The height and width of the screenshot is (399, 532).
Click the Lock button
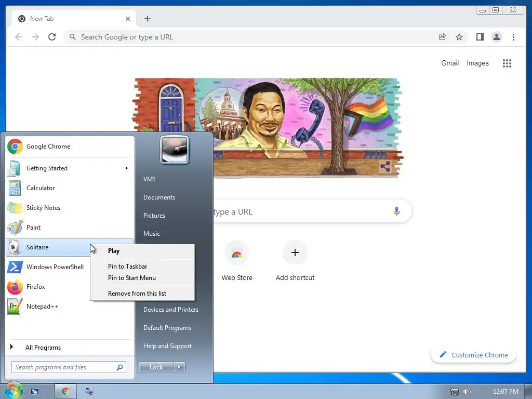click(x=156, y=367)
